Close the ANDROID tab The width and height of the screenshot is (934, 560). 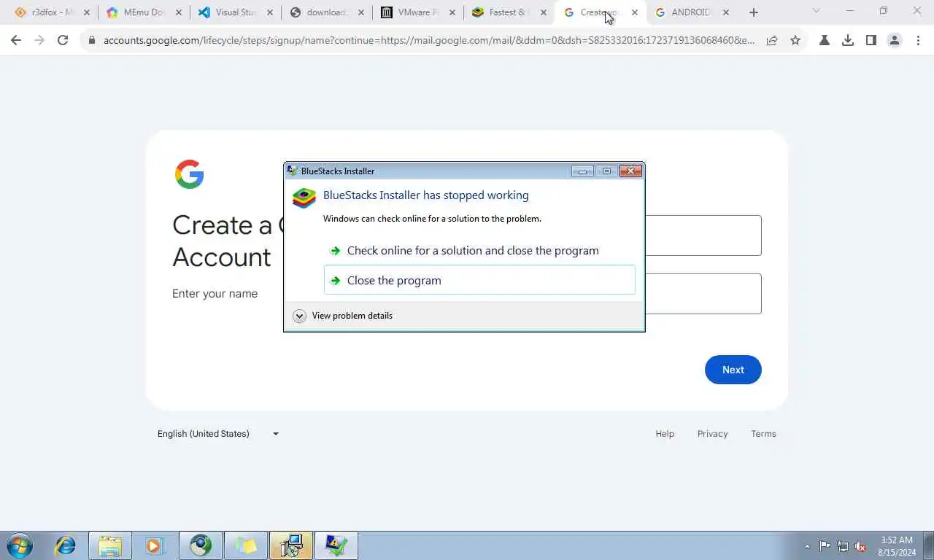(725, 12)
